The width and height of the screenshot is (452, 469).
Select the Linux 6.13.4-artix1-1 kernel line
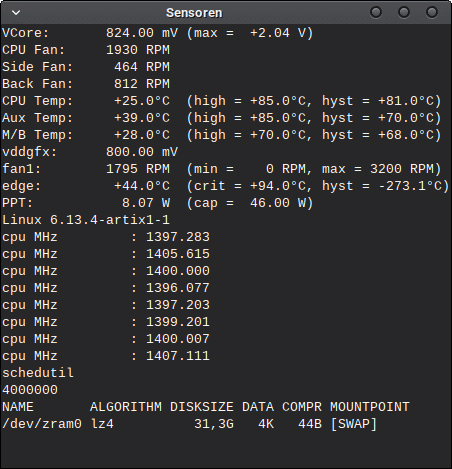tap(86, 220)
